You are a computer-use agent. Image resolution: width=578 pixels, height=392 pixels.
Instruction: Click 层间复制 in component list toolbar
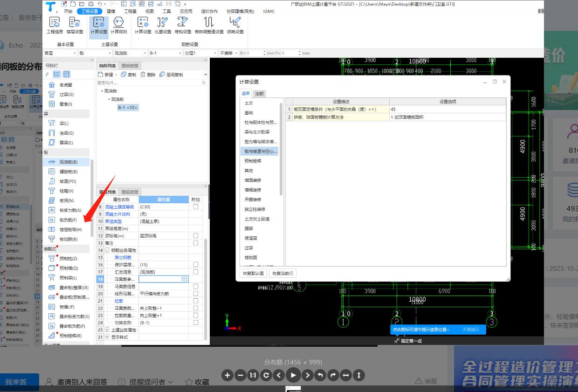tap(172, 75)
